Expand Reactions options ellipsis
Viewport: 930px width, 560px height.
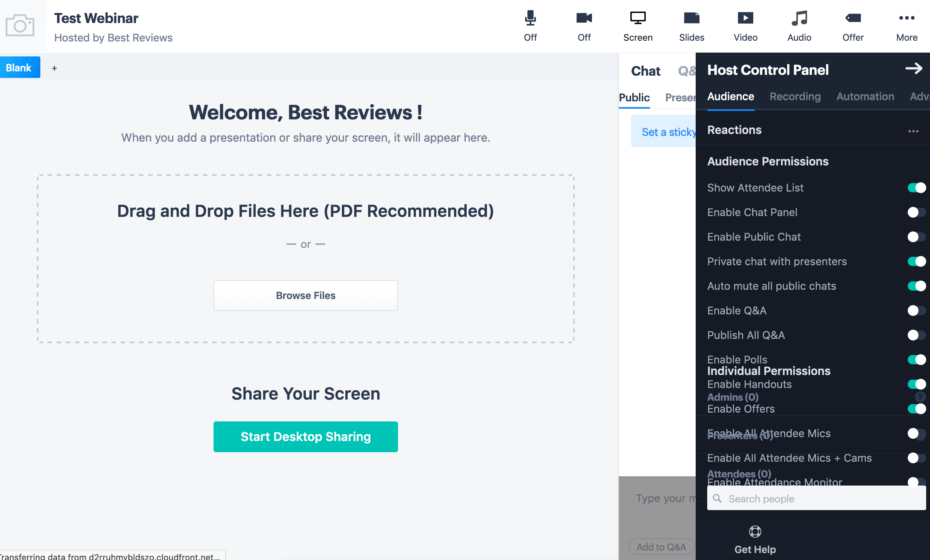tap(913, 131)
